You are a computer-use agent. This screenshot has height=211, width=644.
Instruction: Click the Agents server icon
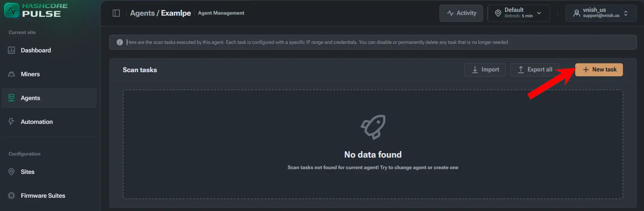[12, 98]
